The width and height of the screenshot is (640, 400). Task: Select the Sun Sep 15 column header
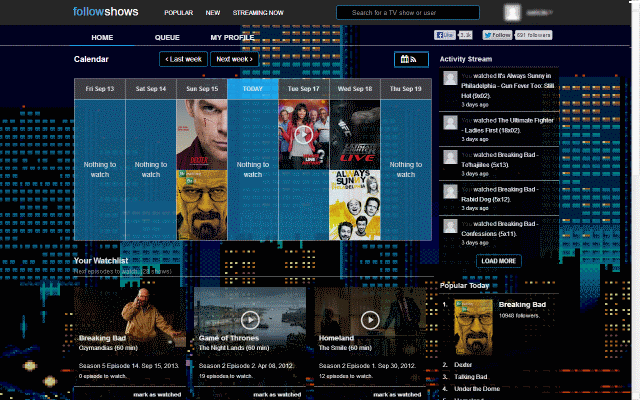(202, 89)
